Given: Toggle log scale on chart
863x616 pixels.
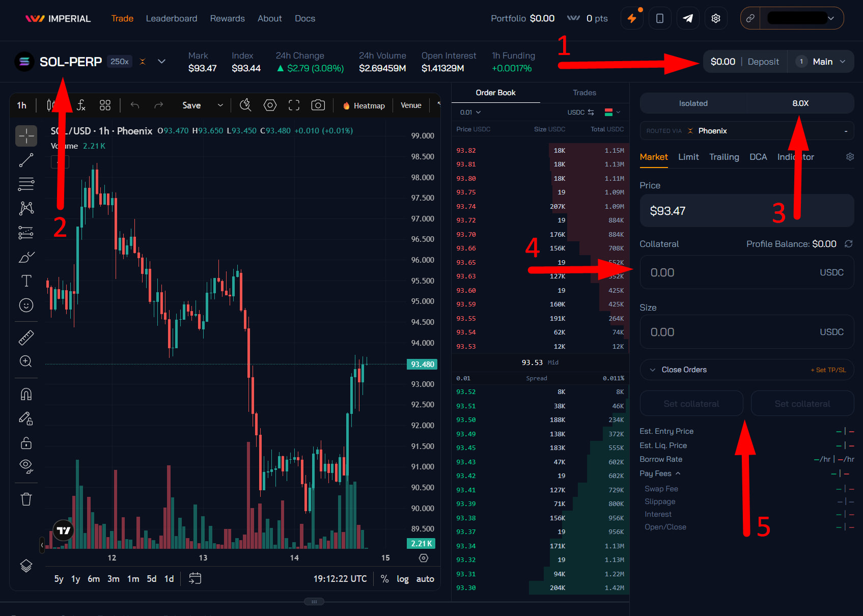Looking at the screenshot, I should (x=403, y=579).
